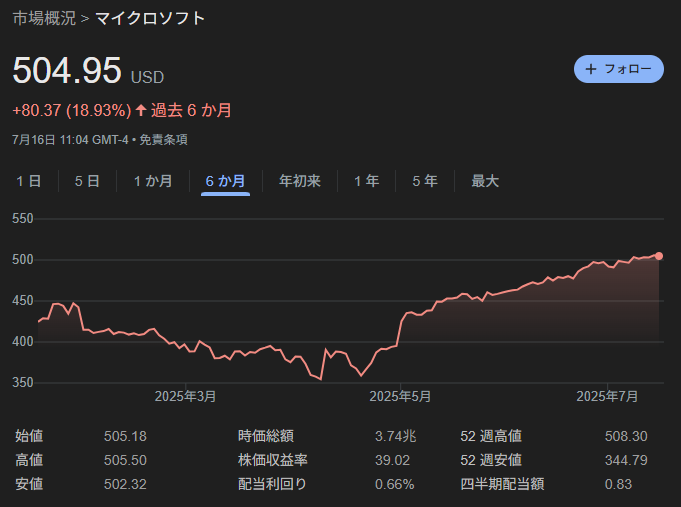This screenshot has height=507, width=681.
Task: Click the 52 週安値 value 344.79
Action: pyautogui.click(x=626, y=460)
